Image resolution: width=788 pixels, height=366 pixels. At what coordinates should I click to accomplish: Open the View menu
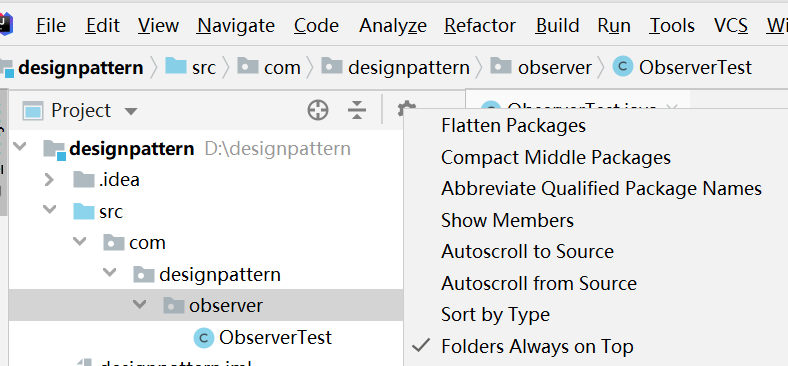pyautogui.click(x=158, y=25)
